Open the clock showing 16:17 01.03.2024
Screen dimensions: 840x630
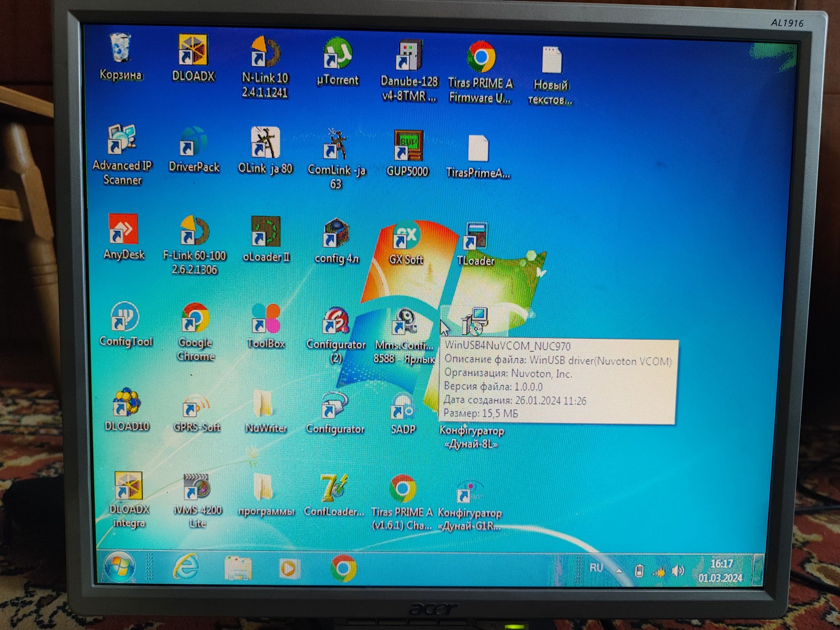point(721,571)
